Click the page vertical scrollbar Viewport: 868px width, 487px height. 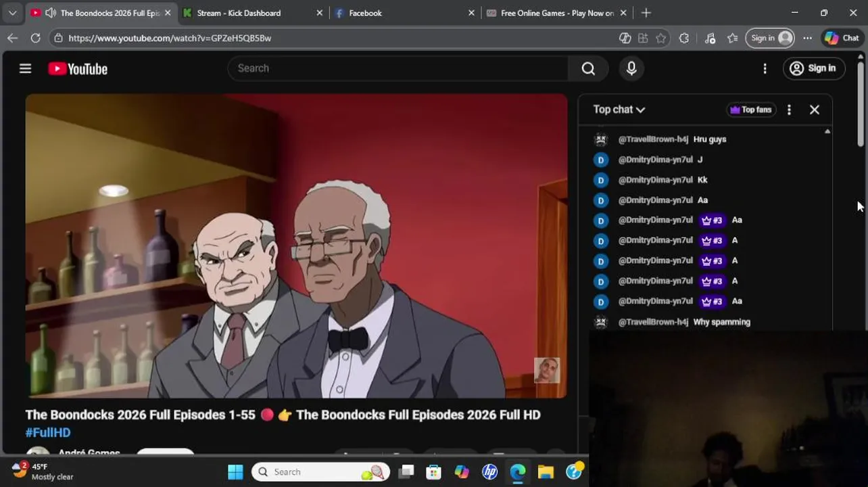[861, 105]
